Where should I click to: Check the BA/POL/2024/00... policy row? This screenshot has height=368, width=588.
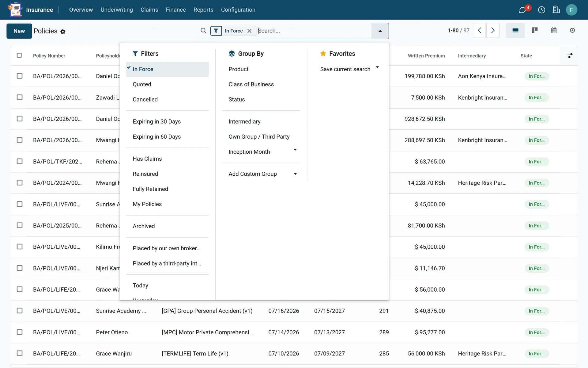[x=20, y=182]
